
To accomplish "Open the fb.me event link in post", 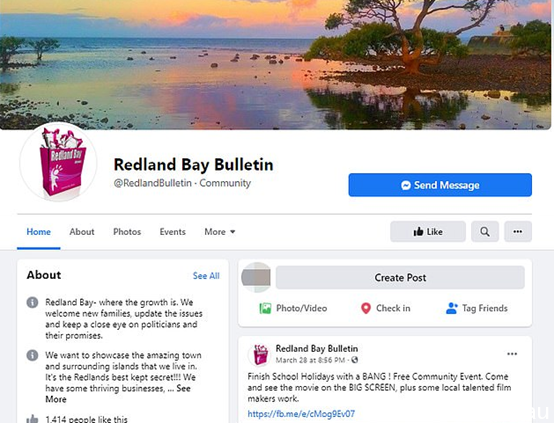I will pyautogui.click(x=301, y=414).
